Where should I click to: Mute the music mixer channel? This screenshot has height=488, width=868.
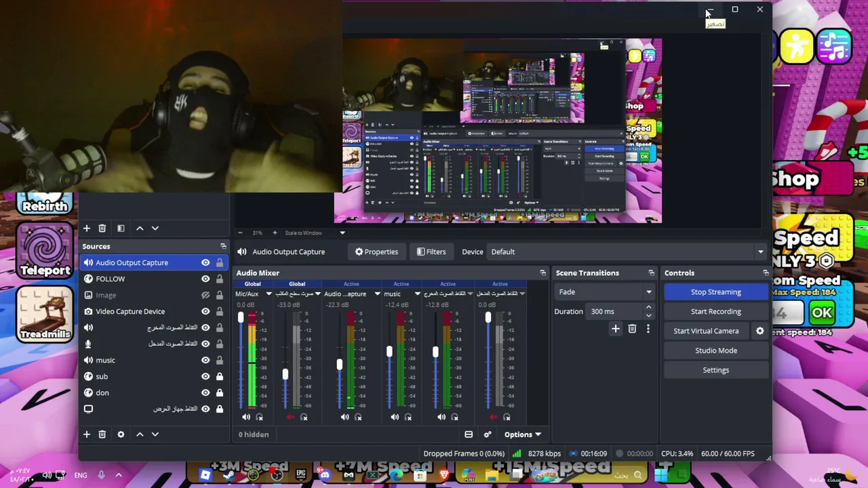tap(395, 418)
